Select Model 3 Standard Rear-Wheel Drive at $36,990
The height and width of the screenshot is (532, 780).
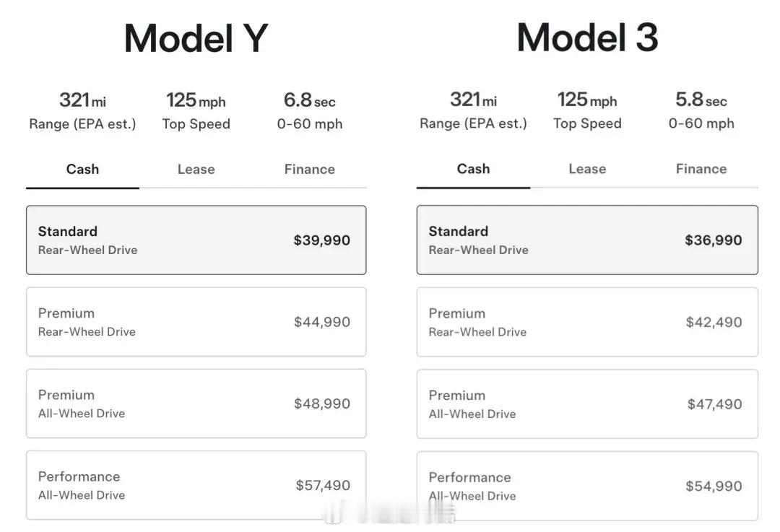click(587, 240)
